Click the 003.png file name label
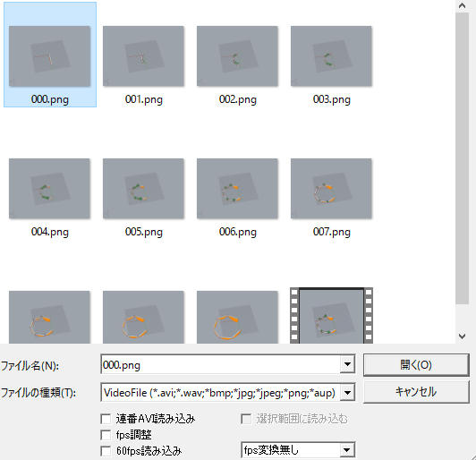 pyautogui.click(x=331, y=99)
